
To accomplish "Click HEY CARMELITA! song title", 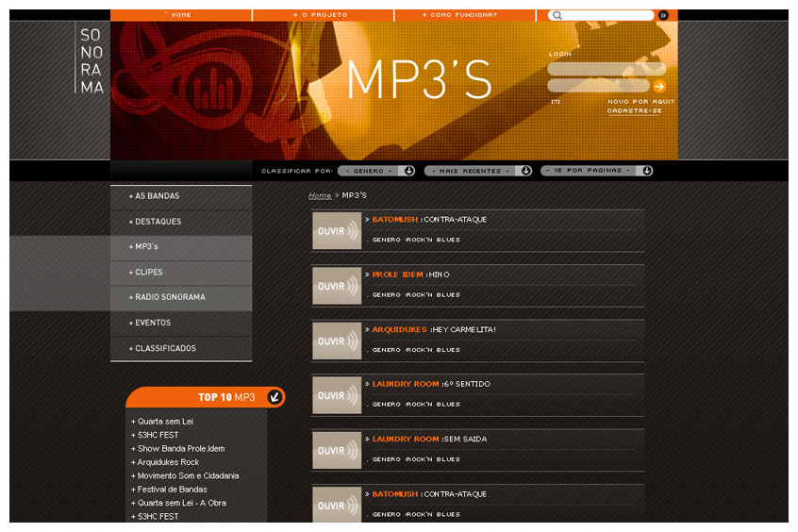I will pyautogui.click(x=464, y=329).
